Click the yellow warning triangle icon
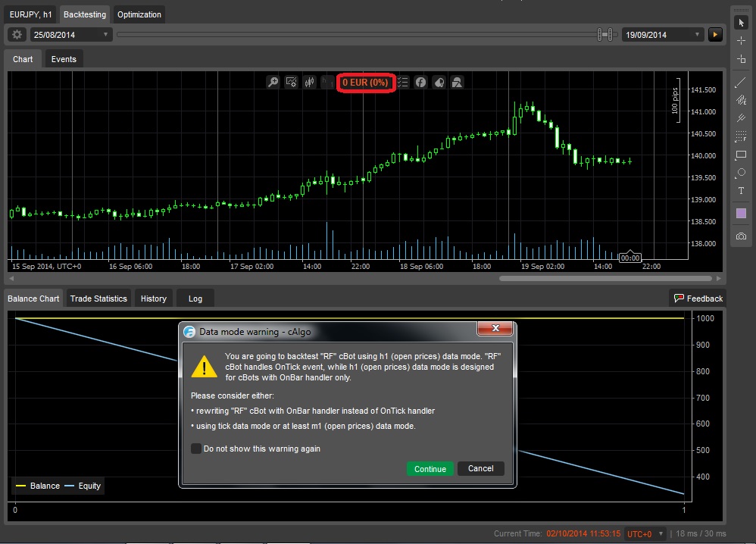Screen dimensions: 756x544 click(205, 367)
